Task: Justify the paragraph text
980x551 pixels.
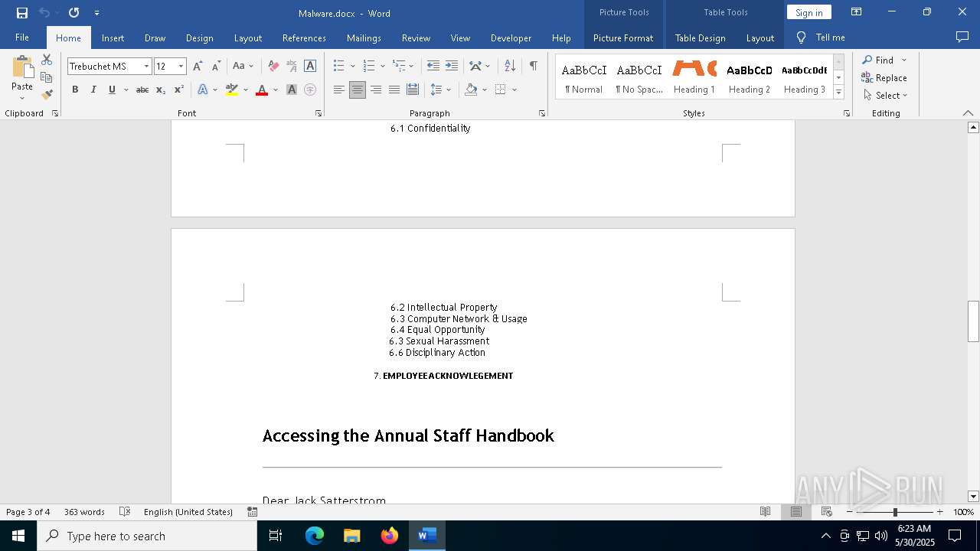Action: [394, 90]
